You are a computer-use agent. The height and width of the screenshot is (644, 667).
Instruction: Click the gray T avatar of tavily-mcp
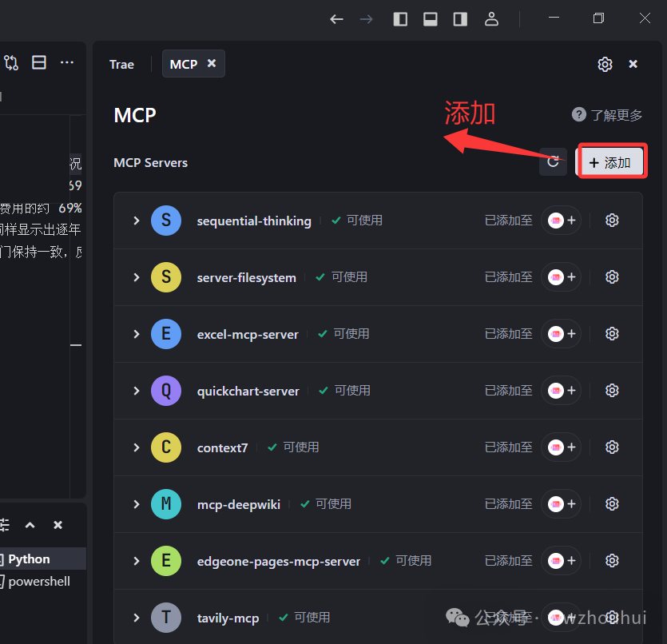click(x=166, y=618)
